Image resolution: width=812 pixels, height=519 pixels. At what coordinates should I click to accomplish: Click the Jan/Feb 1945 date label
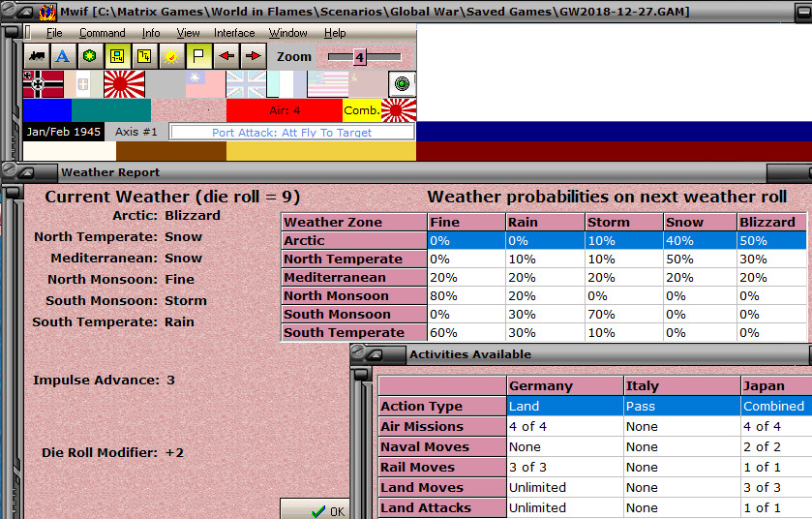[64, 132]
